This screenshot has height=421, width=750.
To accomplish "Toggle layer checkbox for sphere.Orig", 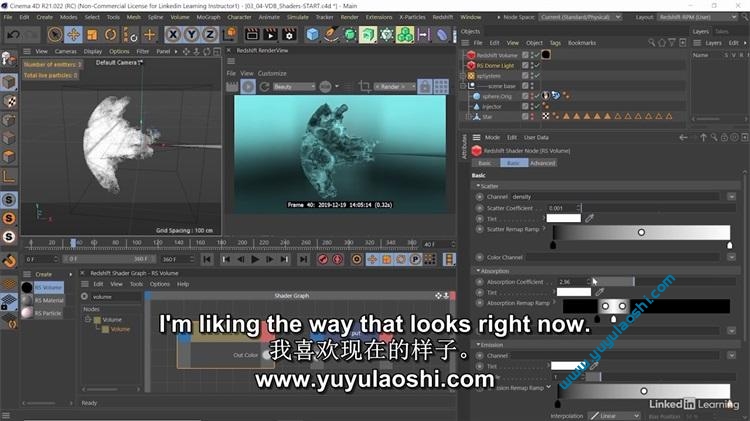I will tap(525, 96).
